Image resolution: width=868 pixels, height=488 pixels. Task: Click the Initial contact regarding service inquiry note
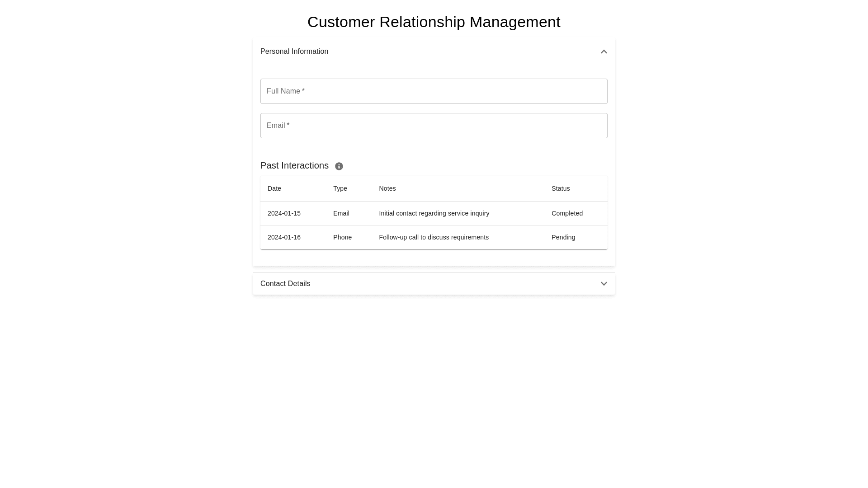(x=434, y=213)
